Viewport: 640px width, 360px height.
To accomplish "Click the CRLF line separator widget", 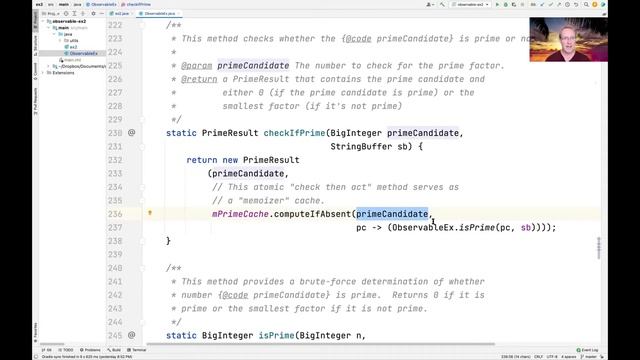I will coord(539,356).
